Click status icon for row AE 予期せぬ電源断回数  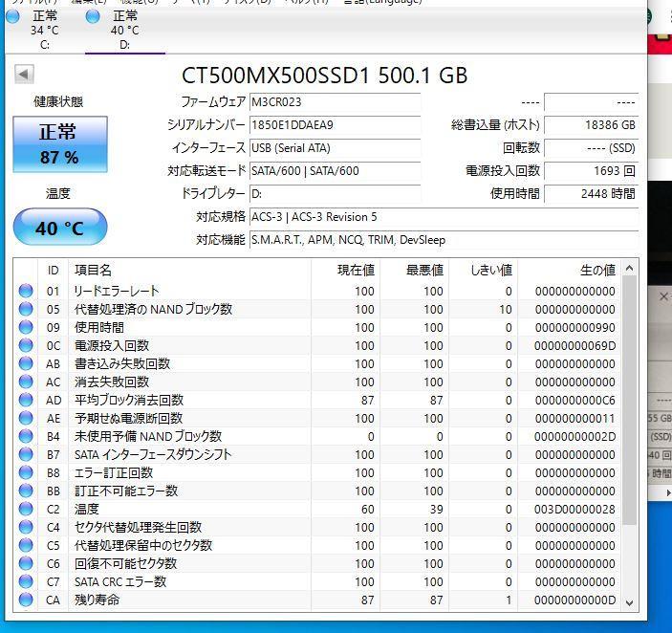(26, 418)
